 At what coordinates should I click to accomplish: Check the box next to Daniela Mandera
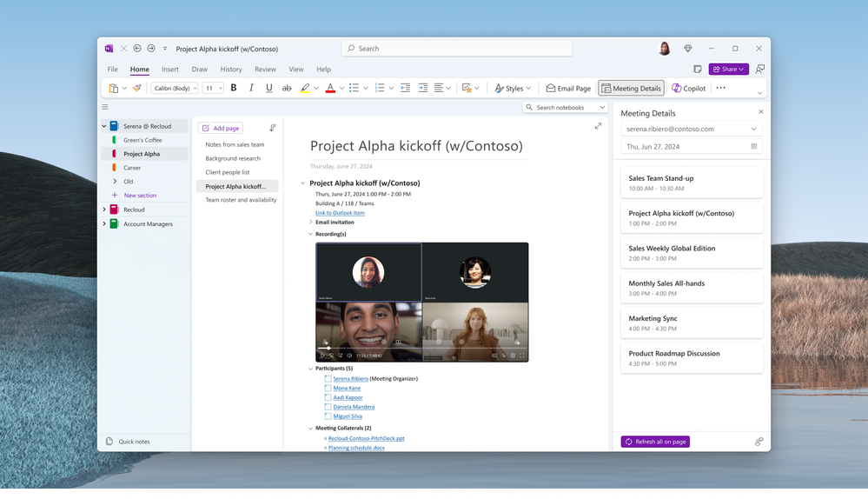(x=328, y=407)
